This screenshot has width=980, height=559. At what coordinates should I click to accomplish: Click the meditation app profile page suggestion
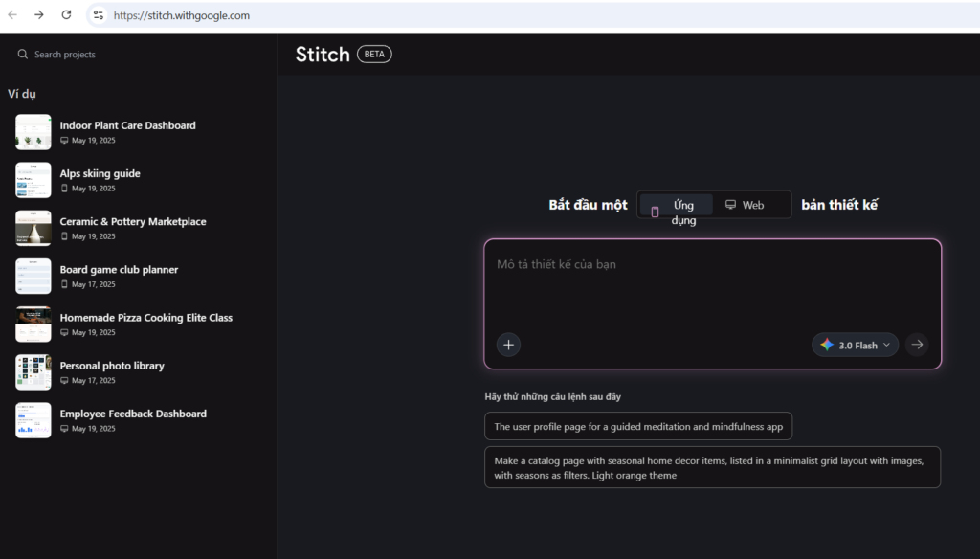coord(637,426)
